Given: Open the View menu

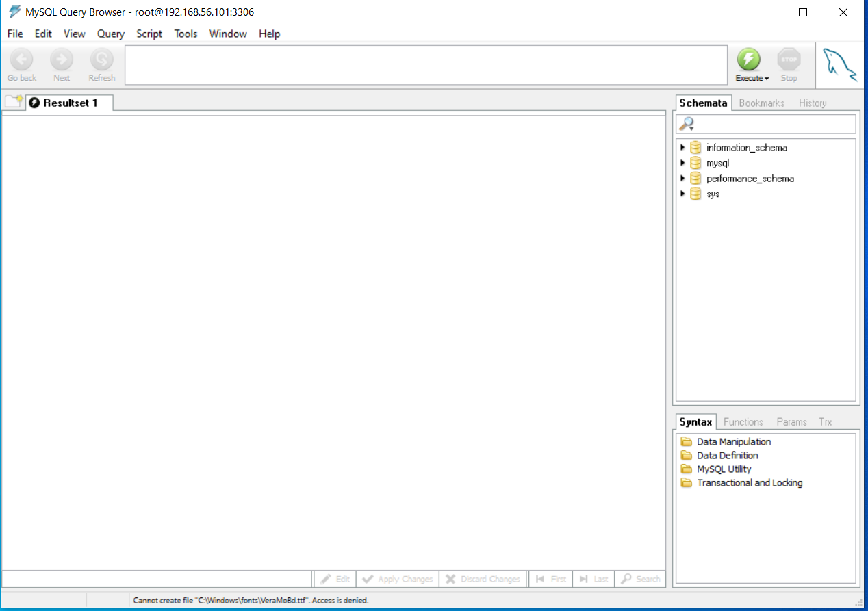Looking at the screenshot, I should tap(75, 34).
